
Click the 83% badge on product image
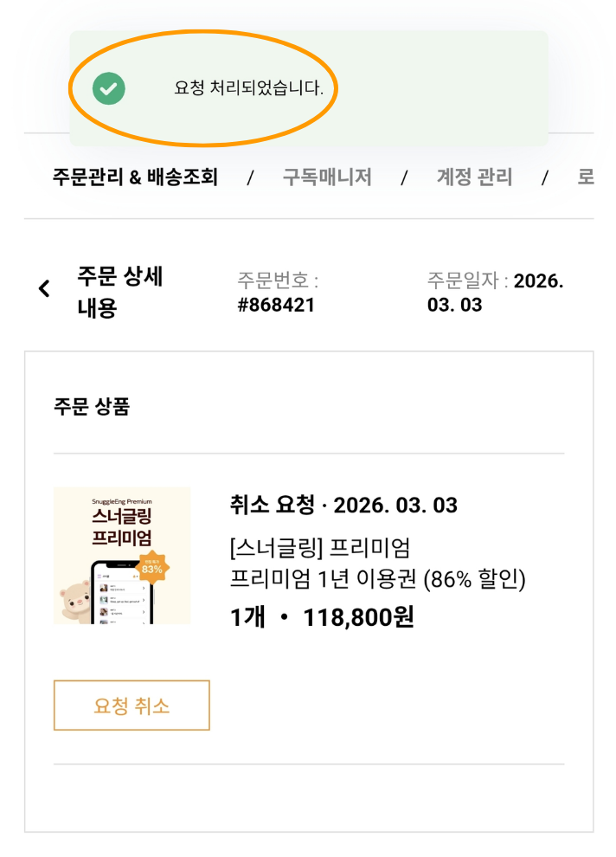pyautogui.click(x=152, y=568)
